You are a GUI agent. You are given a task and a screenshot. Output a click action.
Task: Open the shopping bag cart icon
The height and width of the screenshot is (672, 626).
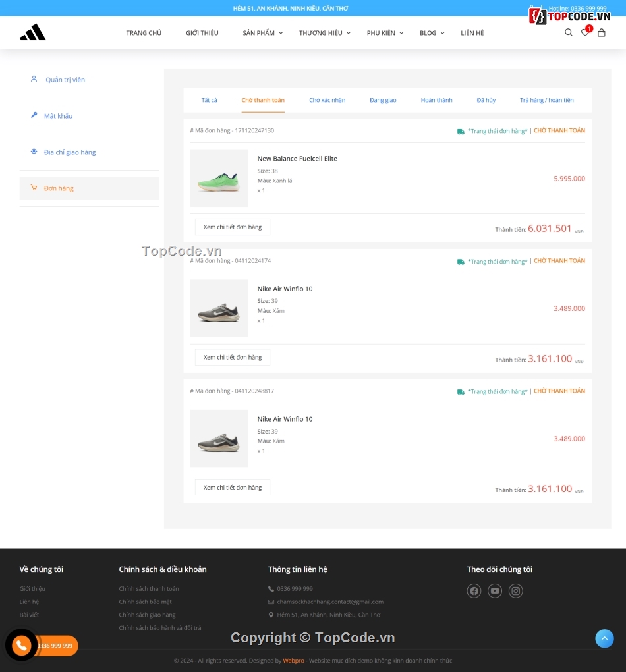coord(602,32)
